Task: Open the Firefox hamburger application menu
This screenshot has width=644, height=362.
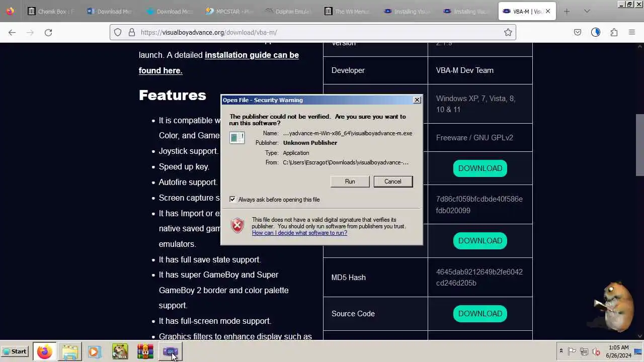Action: pyautogui.click(x=632, y=32)
